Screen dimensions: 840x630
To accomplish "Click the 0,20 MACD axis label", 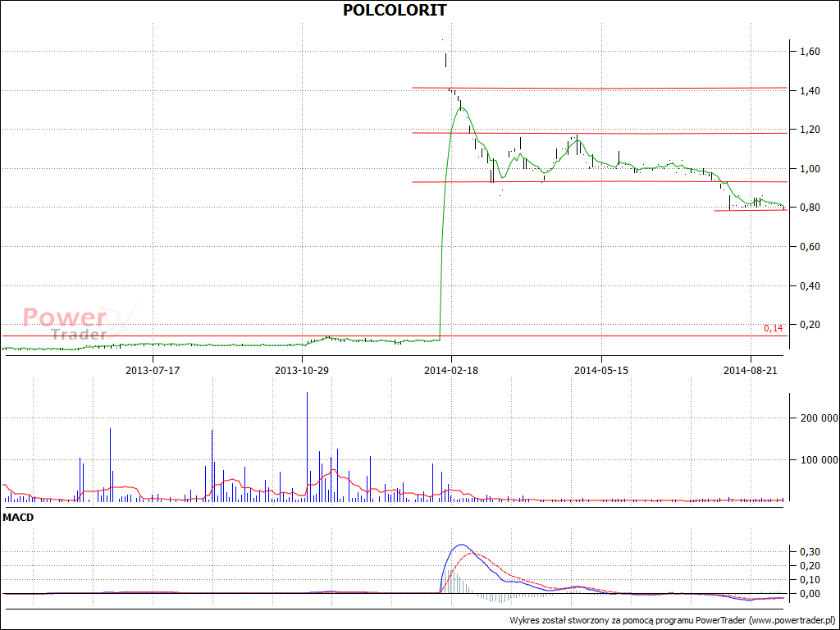I will click(x=808, y=566).
